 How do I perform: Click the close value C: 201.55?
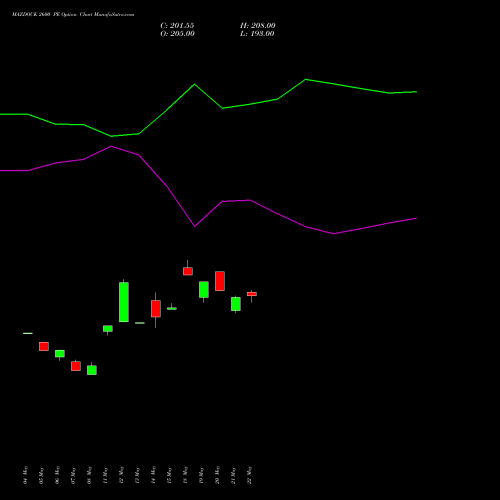coord(177,26)
